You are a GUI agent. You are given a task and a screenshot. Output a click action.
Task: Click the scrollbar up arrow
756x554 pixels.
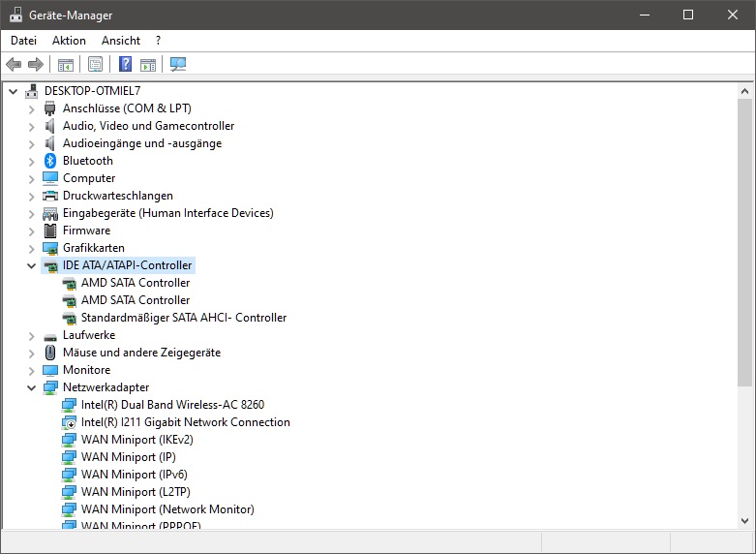click(744, 91)
